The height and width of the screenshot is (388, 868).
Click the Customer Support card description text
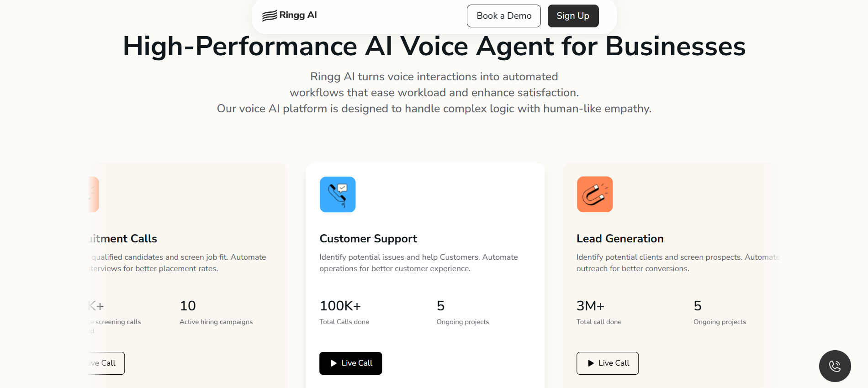[418, 263]
